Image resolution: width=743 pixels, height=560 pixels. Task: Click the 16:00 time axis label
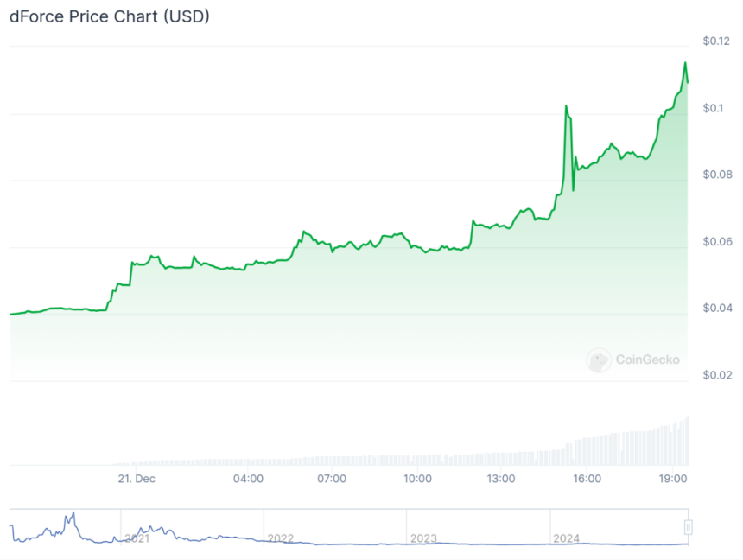coord(587,478)
